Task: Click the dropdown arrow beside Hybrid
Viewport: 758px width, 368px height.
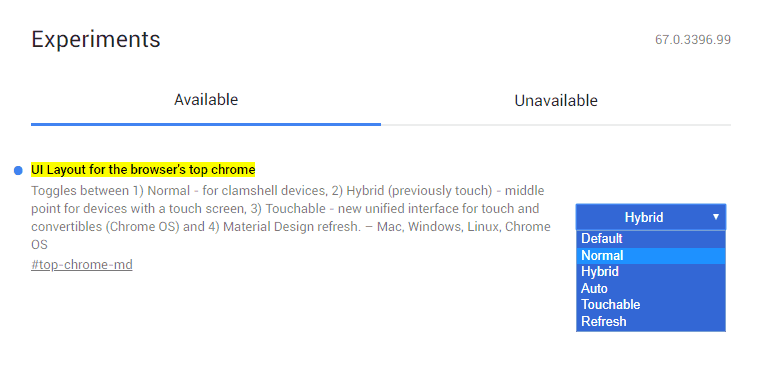Action: click(716, 217)
